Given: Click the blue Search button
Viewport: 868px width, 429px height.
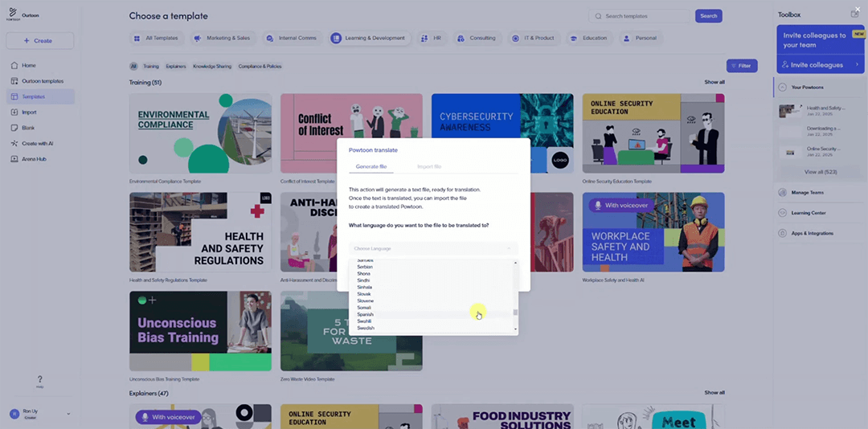Looking at the screenshot, I should click(709, 16).
